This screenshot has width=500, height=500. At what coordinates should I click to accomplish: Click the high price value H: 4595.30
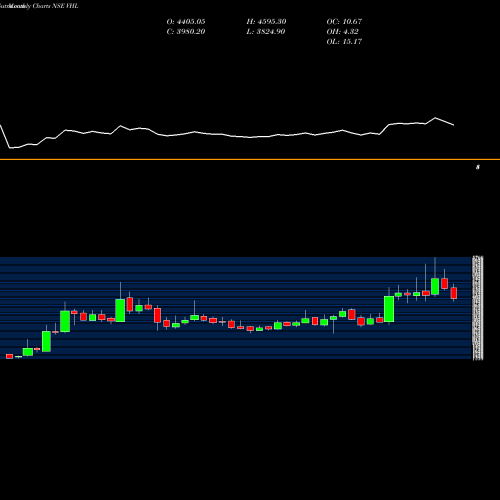[x=266, y=22]
